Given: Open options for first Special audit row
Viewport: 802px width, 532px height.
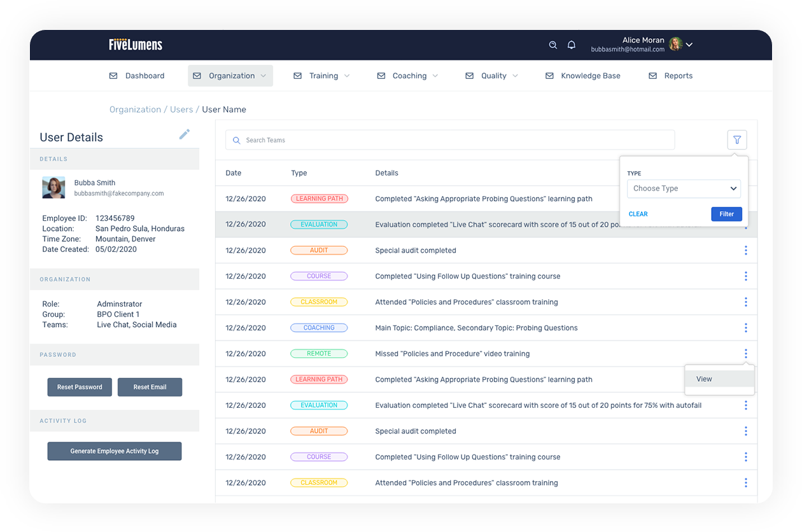Looking at the screenshot, I should (x=745, y=251).
